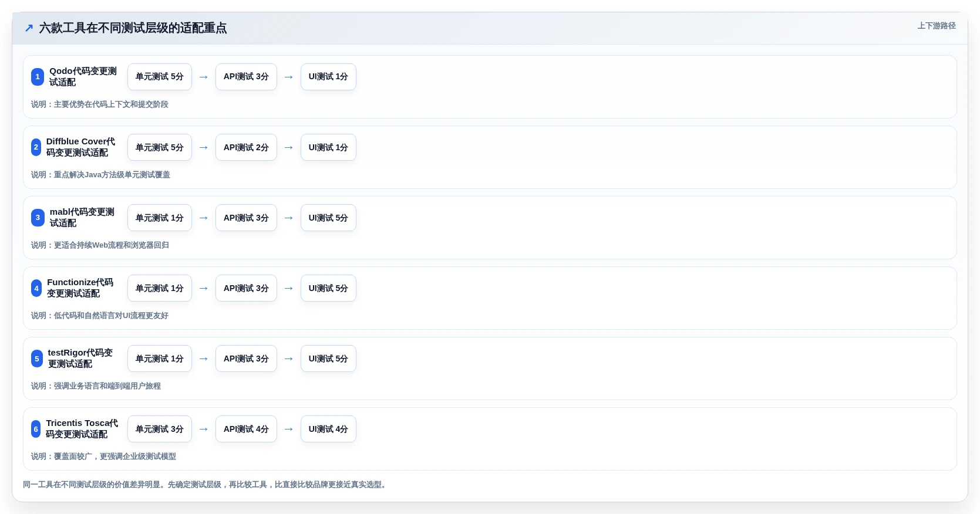Click Diffblue Cover row UI测试 1分 chip

pos(328,147)
